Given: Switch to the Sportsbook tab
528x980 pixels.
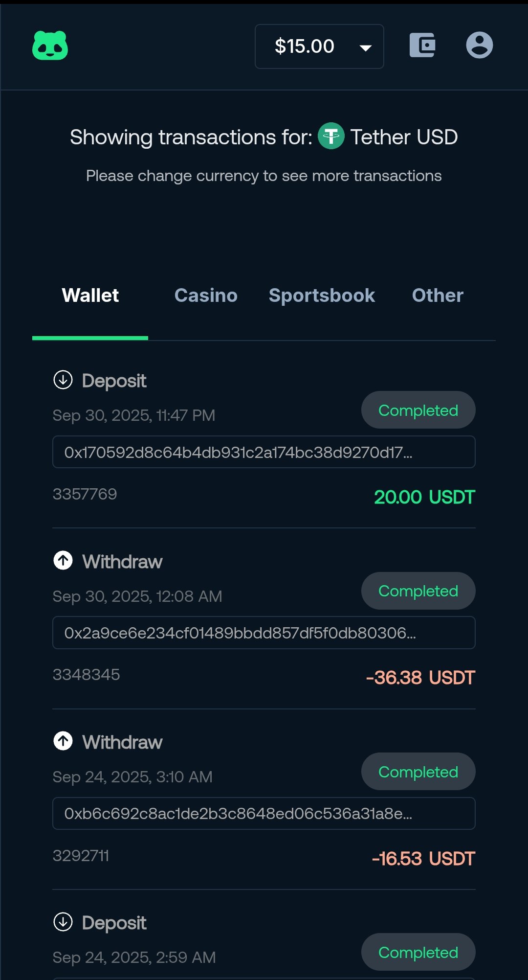Looking at the screenshot, I should 322,296.
